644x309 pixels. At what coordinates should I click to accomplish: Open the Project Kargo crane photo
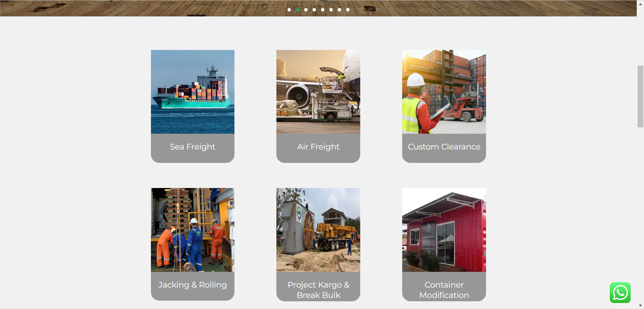318,230
